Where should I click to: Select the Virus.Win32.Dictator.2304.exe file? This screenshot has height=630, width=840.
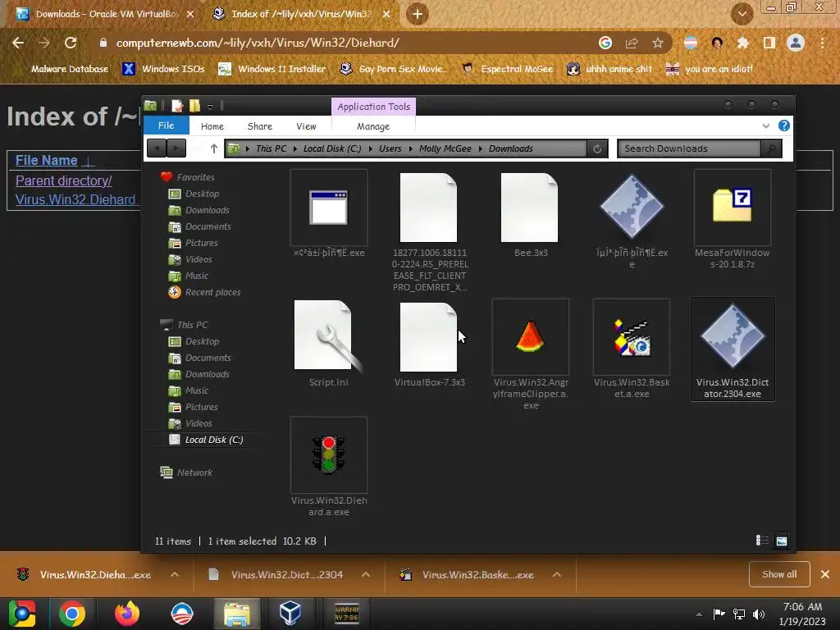click(x=733, y=349)
